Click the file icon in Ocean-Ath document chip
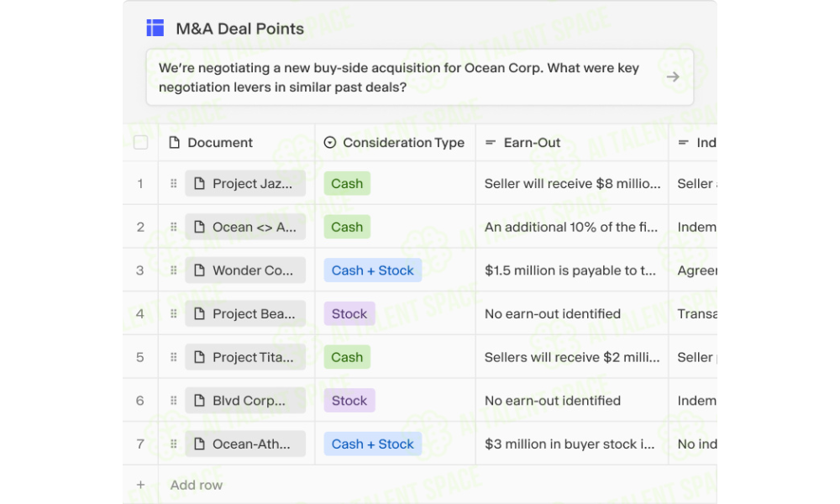Screen dimensions: 840x504 199,444
